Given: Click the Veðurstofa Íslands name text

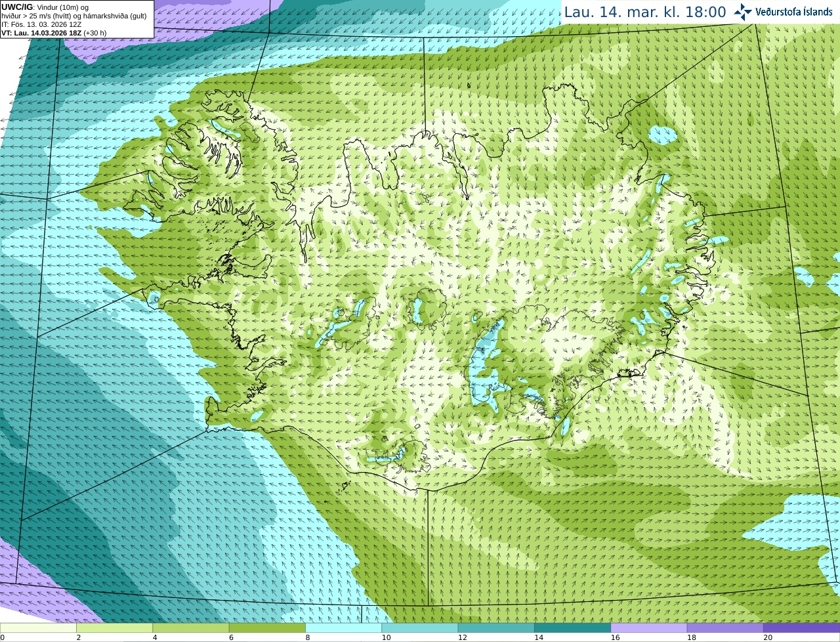Looking at the screenshot, I should (794, 12).
